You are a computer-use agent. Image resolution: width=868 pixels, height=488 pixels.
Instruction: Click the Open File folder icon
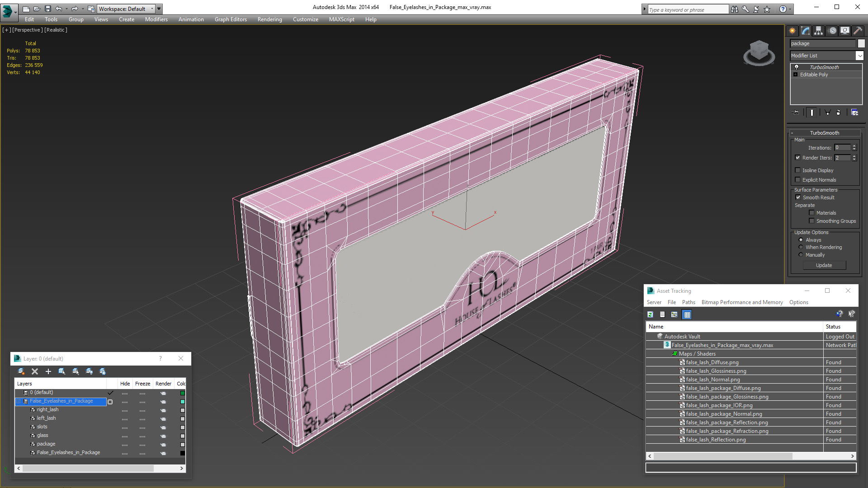point(37,9)
